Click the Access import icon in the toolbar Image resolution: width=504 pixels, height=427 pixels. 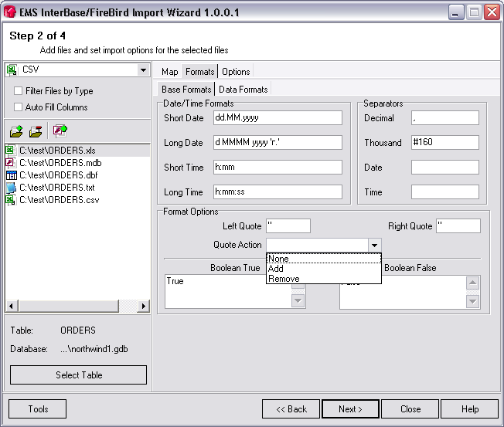(60, 130)
